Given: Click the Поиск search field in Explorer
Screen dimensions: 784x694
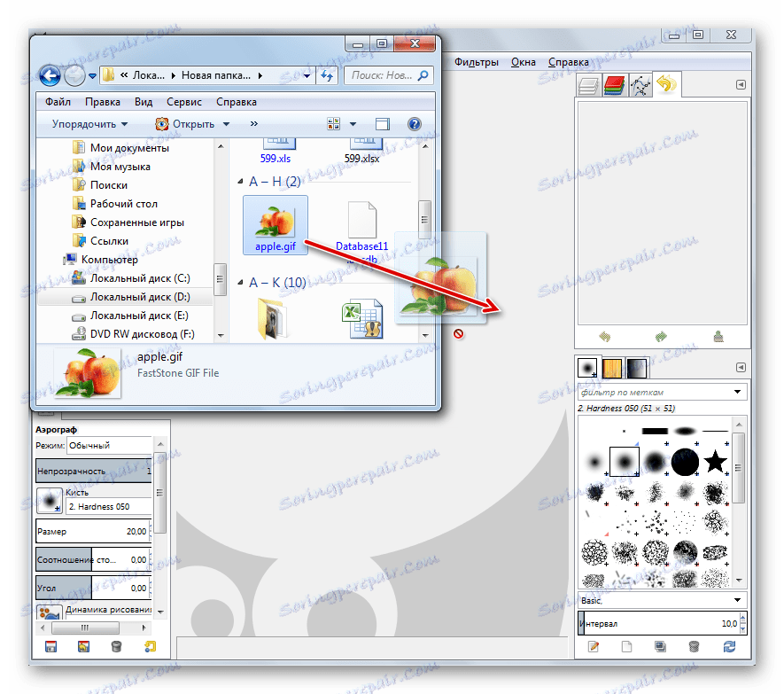Looking at the screenshot, I should coord(389,75).
